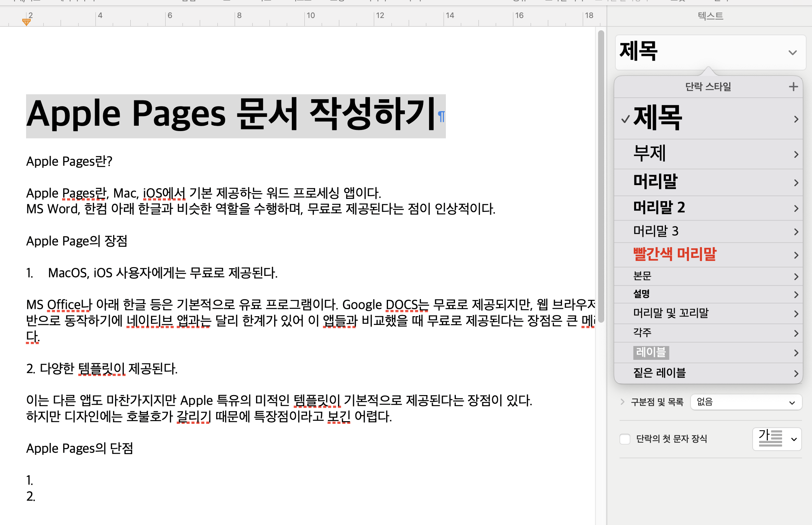
Task: Apply the 머리말 3 paragraph style
Action: [x=656, y=231]
